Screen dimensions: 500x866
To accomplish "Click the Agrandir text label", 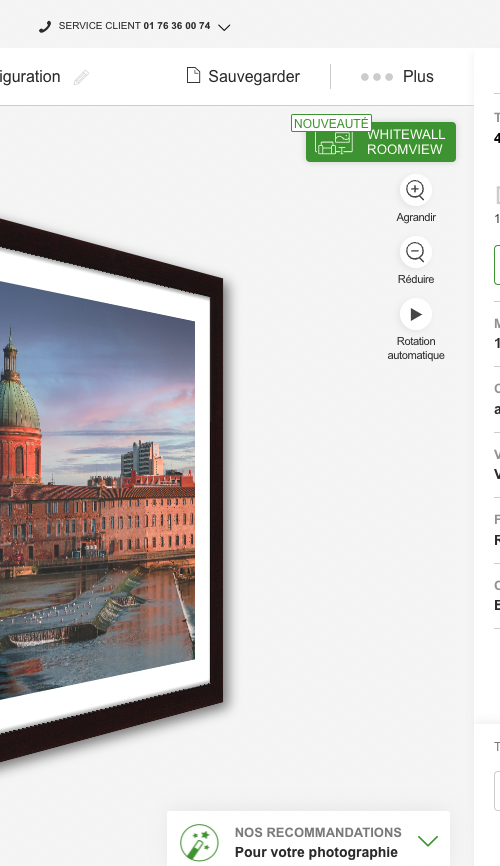I will tap(416, 218).
